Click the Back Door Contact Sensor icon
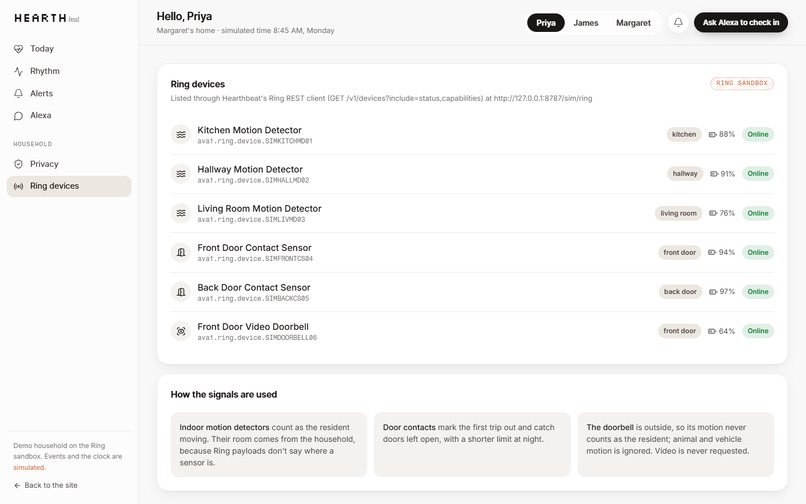 click(x=181, y=292)
